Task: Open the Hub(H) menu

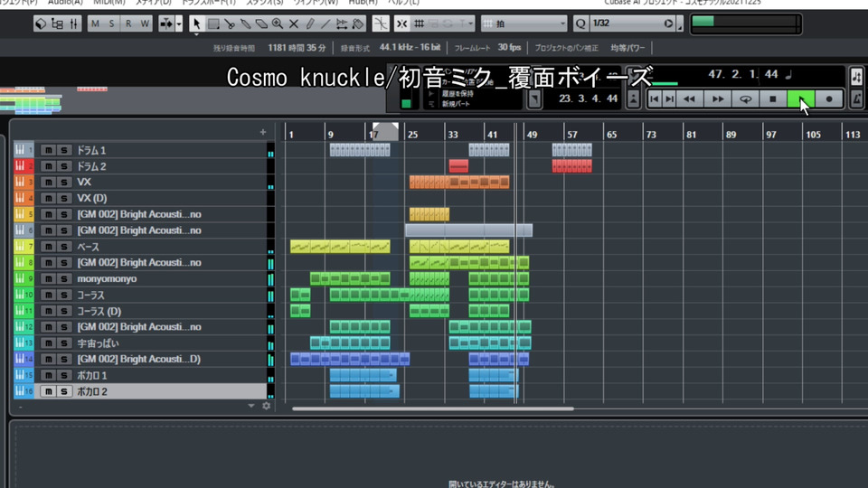Action: (363, 2)
